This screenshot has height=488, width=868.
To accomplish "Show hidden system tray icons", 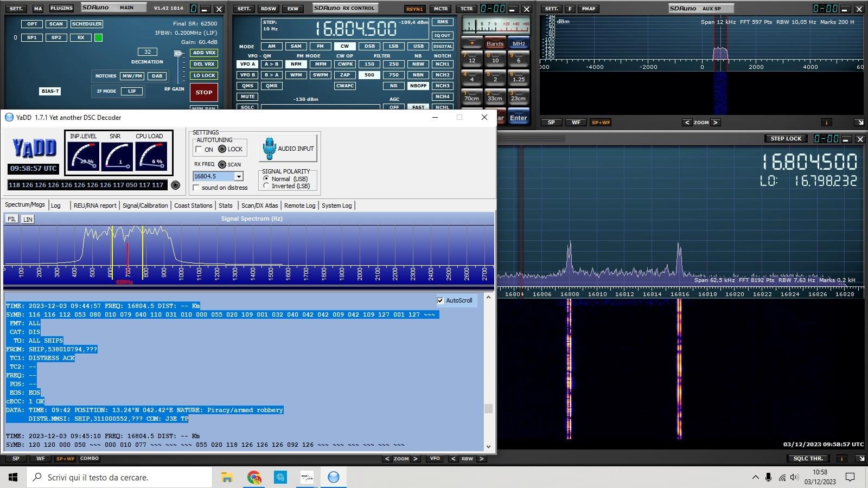I will (x=755, y=477).
